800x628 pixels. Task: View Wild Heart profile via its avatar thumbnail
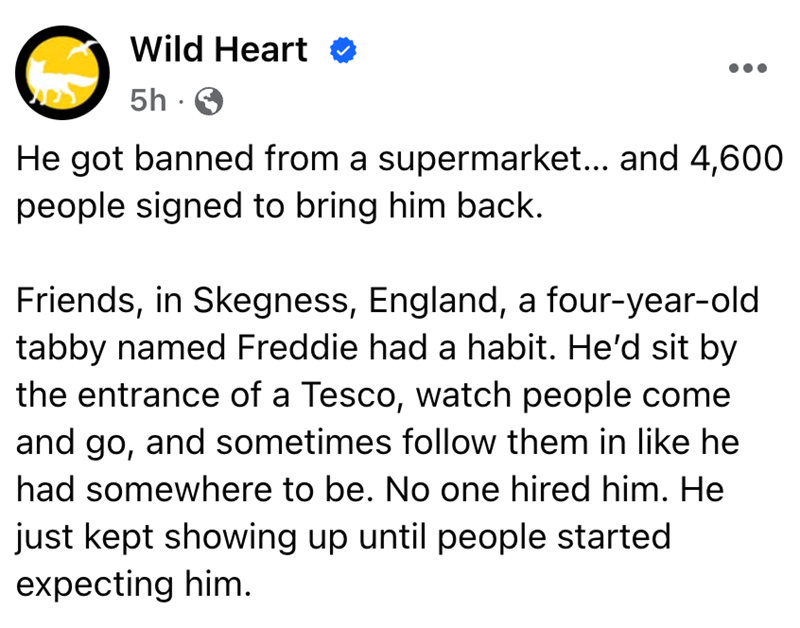click(x=62, y=72)
